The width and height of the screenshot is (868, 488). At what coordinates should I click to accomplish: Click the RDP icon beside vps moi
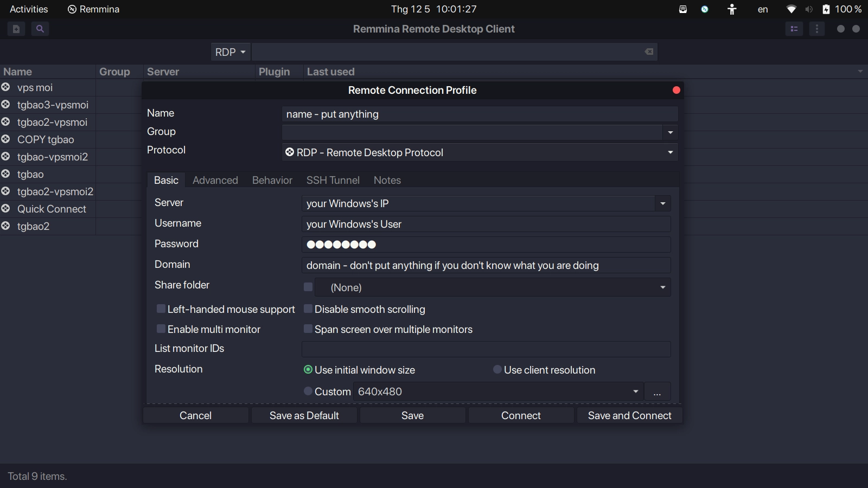(x=5, y=87)
